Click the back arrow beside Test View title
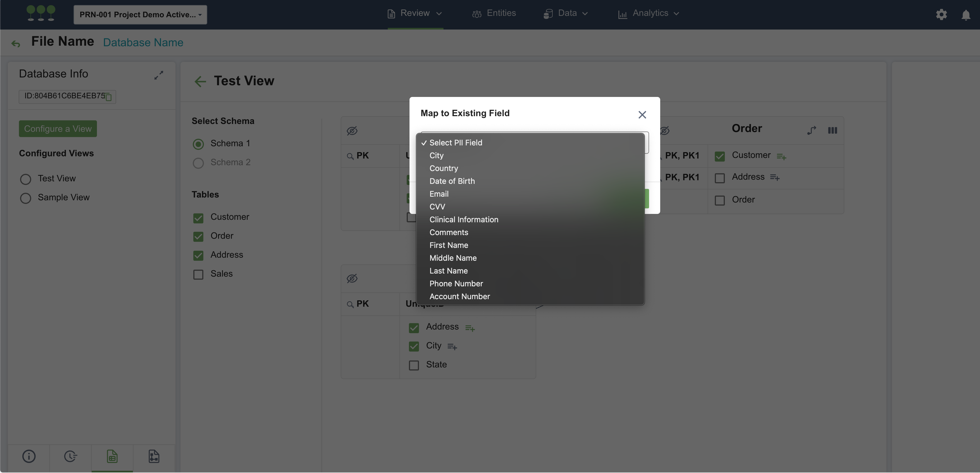 (x=200, y=81)
